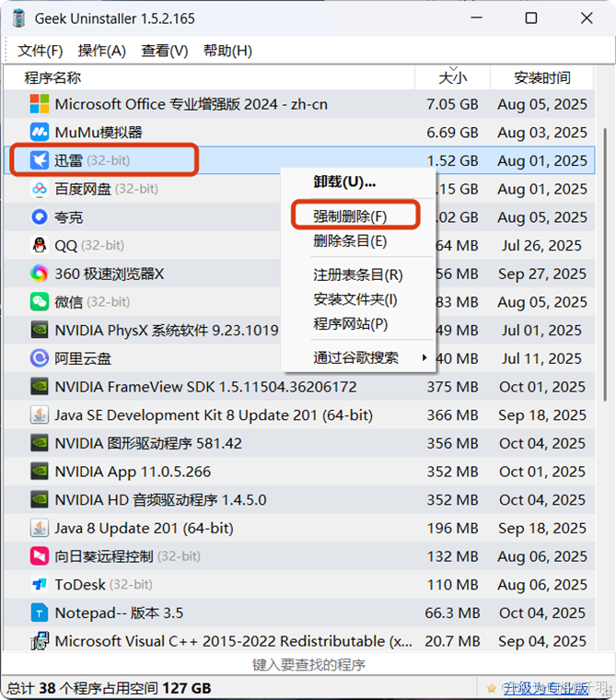Select the 360 极速浏览器X row
Screen dimensions: 616x700
pyautogui.click(x=299, y=274)
